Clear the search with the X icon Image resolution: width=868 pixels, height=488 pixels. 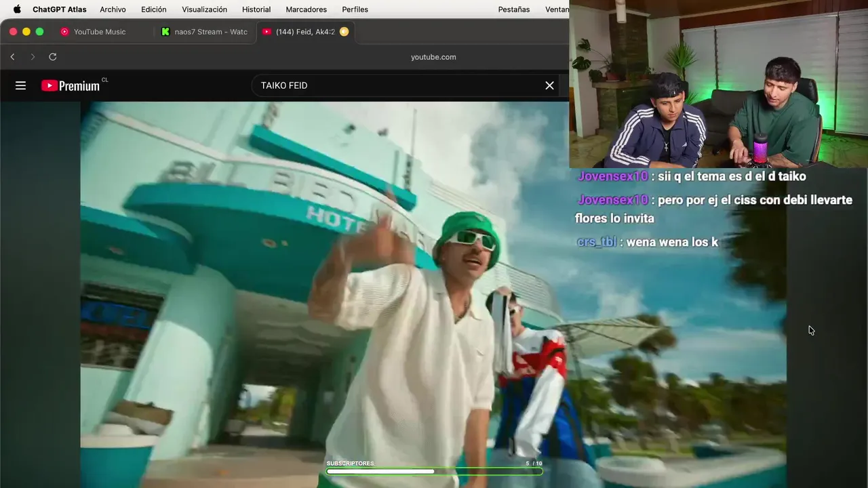549,85
